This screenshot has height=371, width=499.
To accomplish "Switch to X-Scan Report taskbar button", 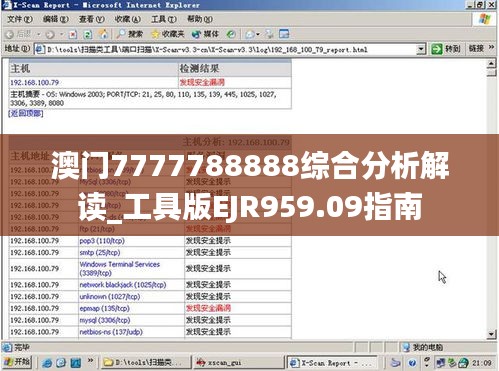I will click(x=332, y=363).
